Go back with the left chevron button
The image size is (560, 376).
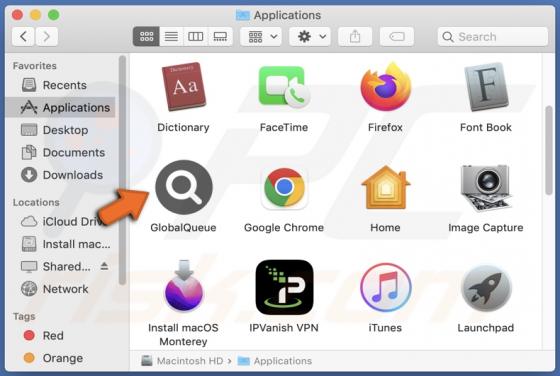click(23, 36)
